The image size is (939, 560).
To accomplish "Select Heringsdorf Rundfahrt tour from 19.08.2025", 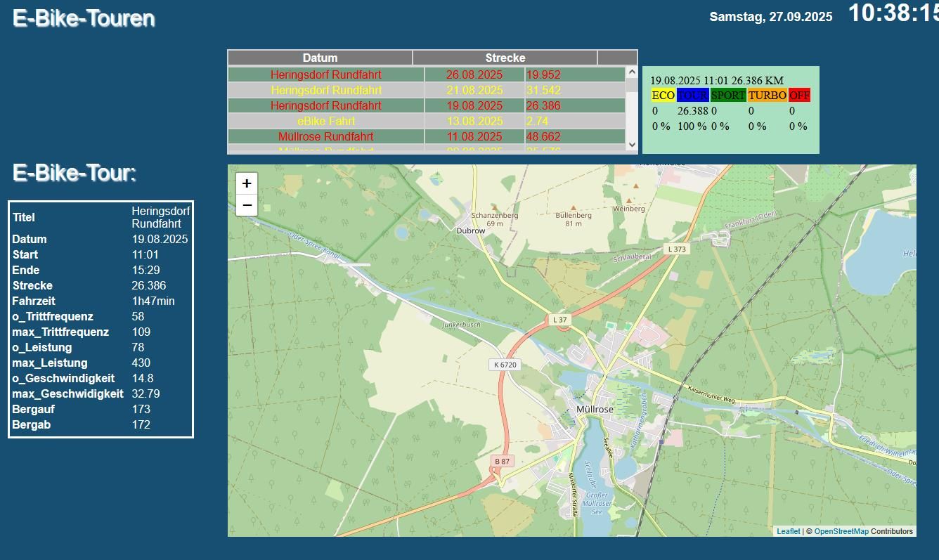I will [326, 105].
